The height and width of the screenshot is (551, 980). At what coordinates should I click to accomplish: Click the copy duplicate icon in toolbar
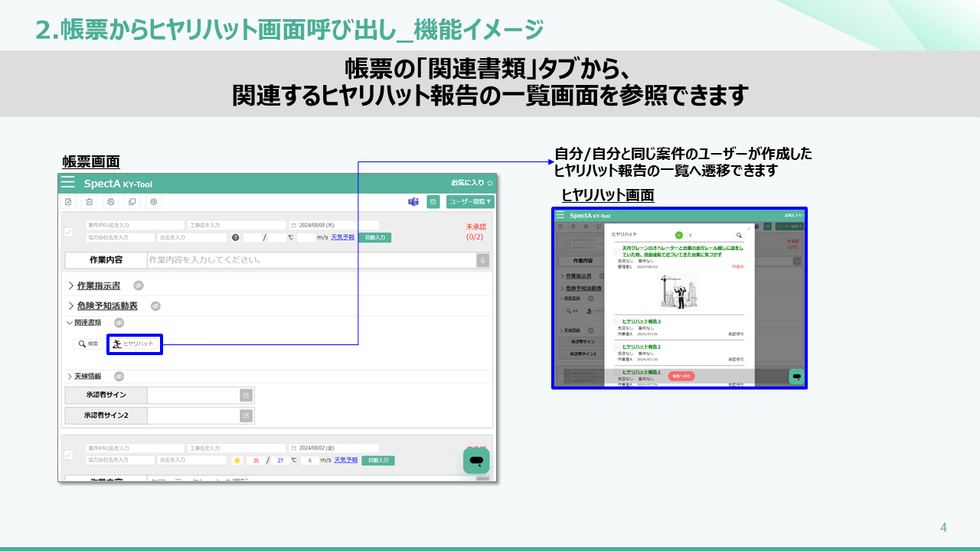click(132, 202)
